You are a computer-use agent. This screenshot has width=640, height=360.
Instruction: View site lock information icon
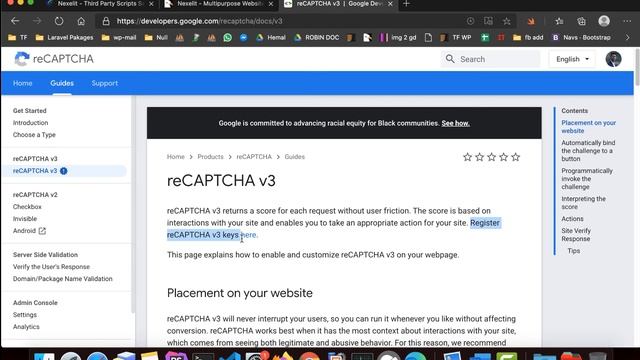coord(106,21)
